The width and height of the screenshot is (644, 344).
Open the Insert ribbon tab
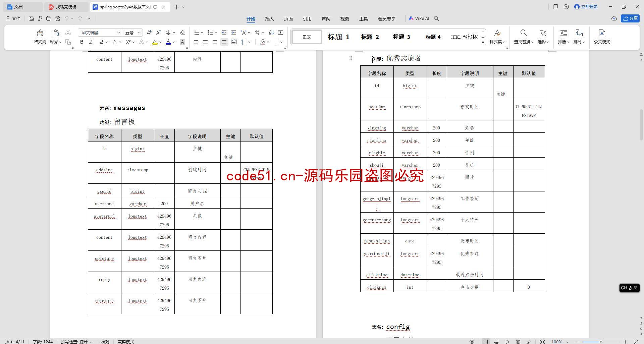(269, 19)
